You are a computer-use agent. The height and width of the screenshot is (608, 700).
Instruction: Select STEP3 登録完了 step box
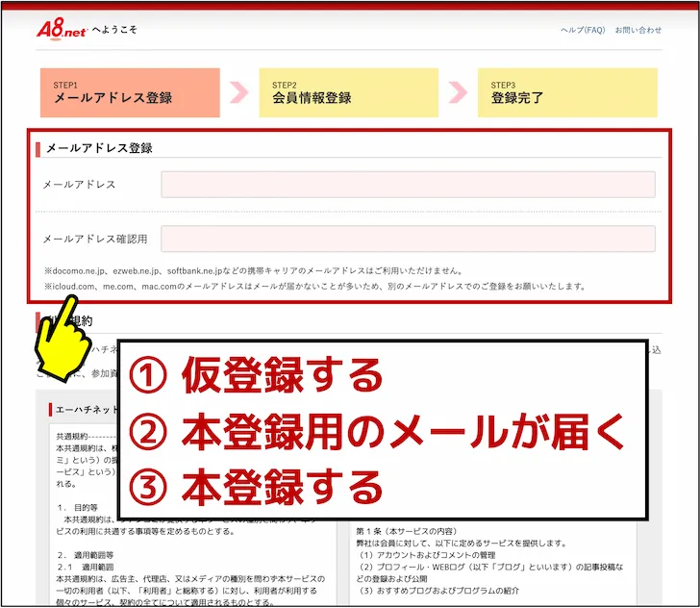click(x=567, y=92)
